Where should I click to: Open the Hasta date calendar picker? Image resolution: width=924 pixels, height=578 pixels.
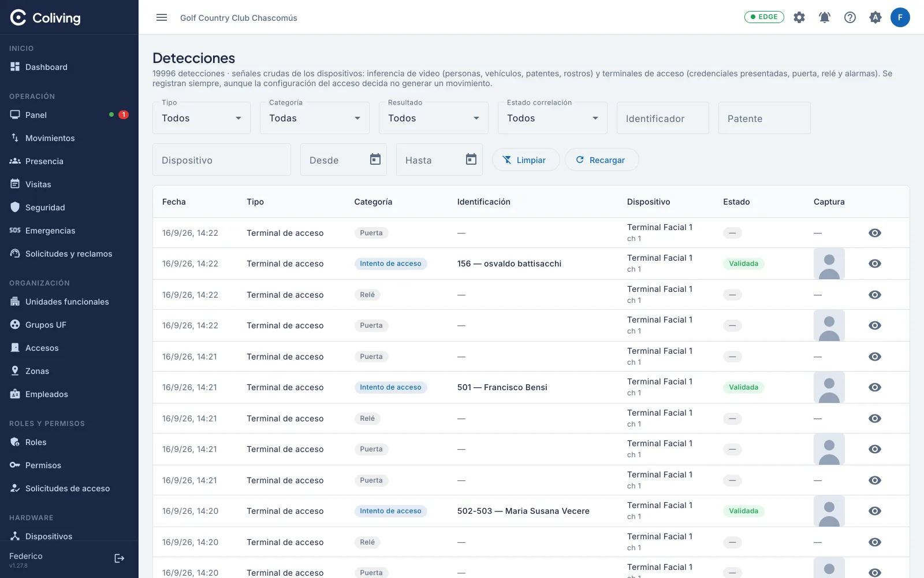click(x=471, y=160)
